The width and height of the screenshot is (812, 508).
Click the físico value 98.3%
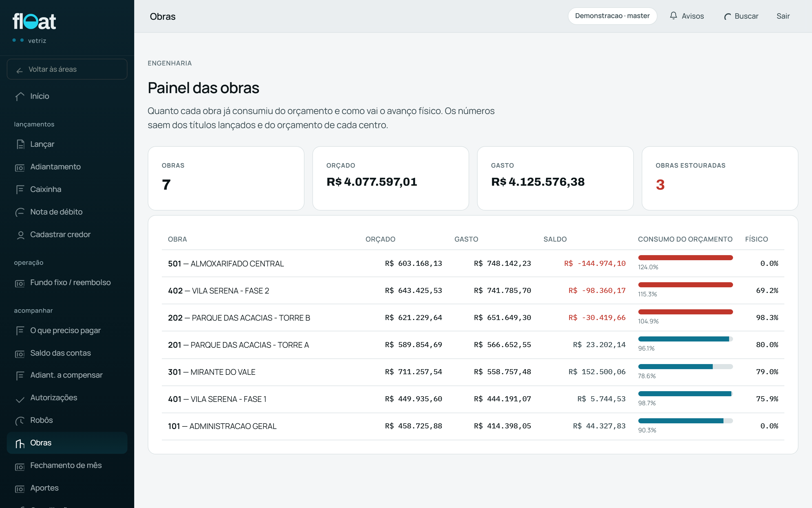[x=767, y=318]
